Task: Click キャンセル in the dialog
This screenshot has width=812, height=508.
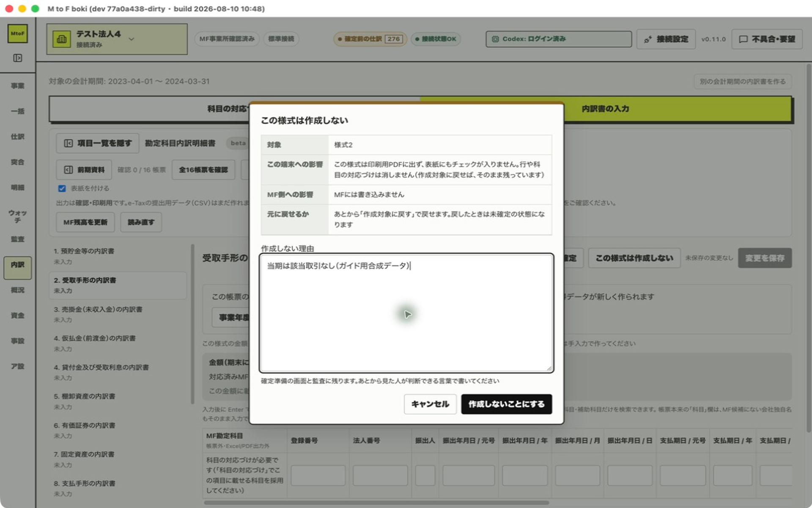Action: pos(430,404)
